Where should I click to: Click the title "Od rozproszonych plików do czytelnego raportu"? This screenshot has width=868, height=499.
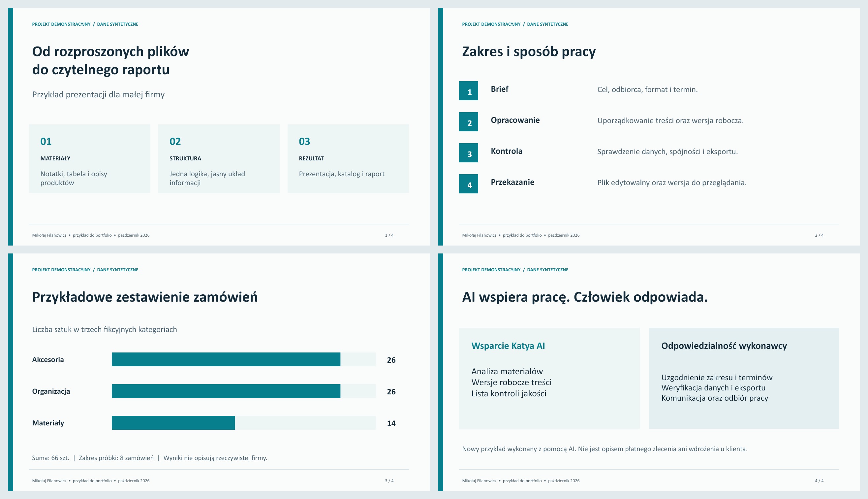pyautogui.click(x=110, y=60)
